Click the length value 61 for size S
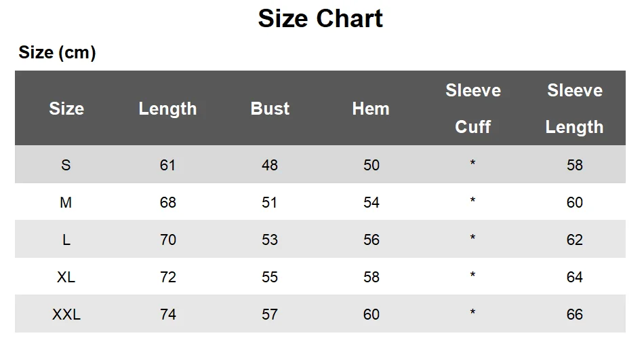The width and height of the screenshot is (644, 342). 167,165
